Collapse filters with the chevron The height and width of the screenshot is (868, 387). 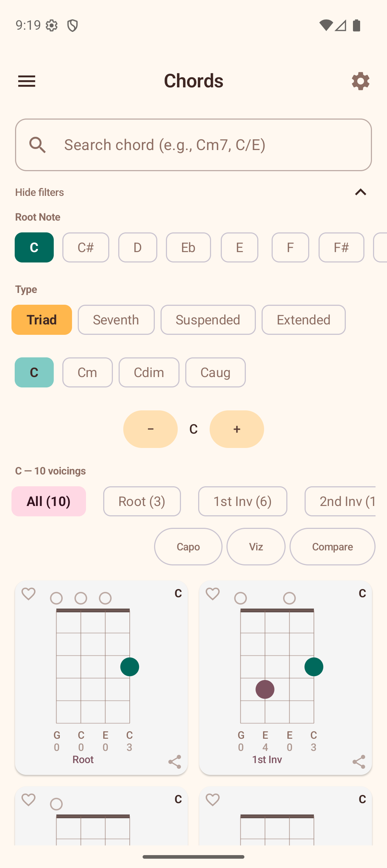pyautogui.click(x=361, y=192)
